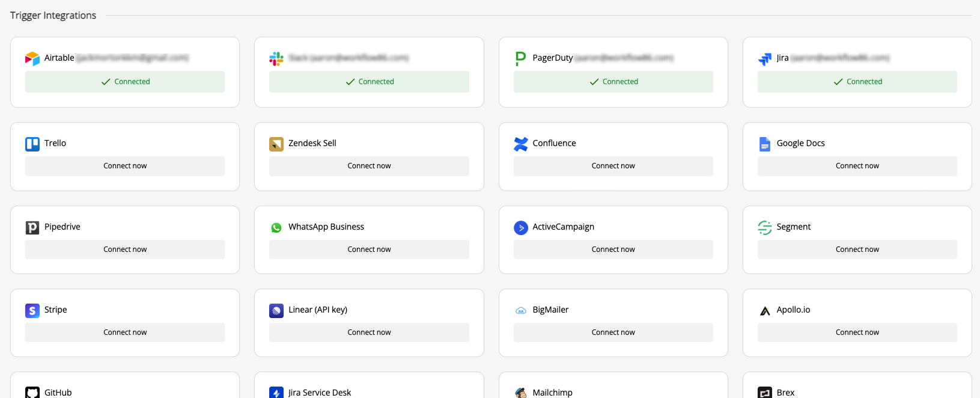The image size is (980, 398).
Task: Click the Linear (API key) label text
Action: pyautogui.click(x=318, y=310)
